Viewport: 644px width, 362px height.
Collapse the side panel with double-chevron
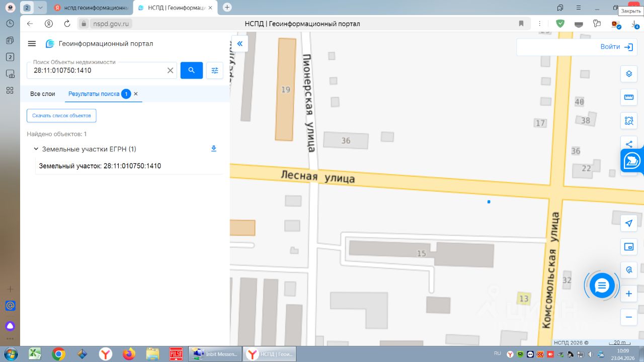point(240,44)
